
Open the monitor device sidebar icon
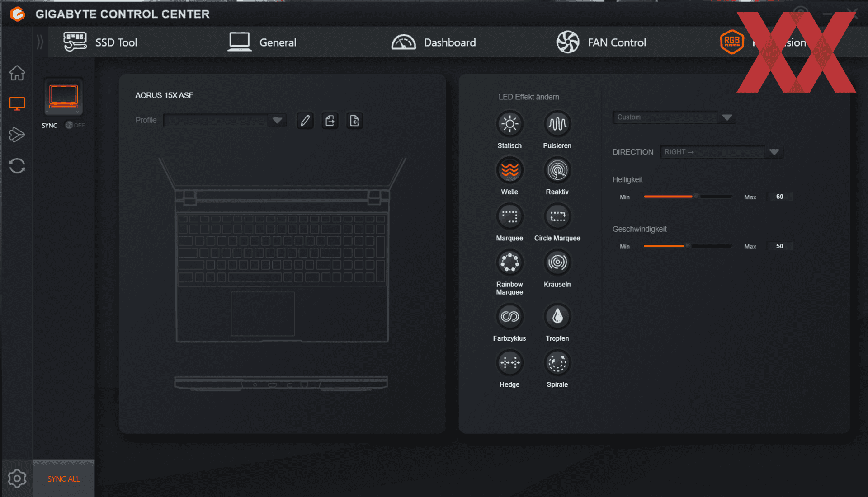[x=17, y=104]
